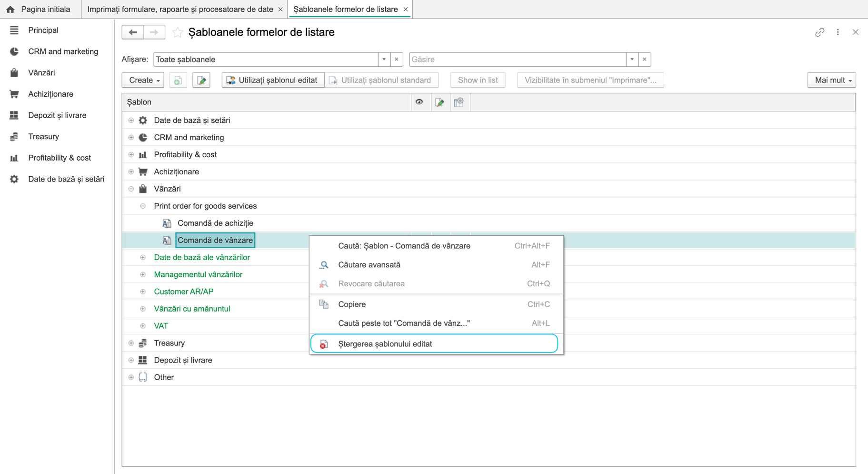Expand the Treasury tree node

tap(131, 343)
